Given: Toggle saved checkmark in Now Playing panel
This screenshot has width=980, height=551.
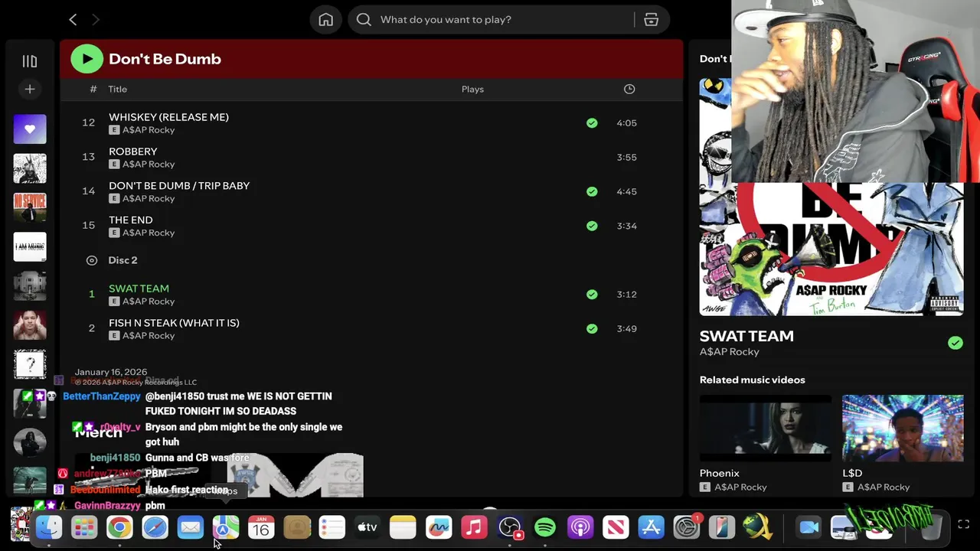Looking at the screenshot, I should click(x=955, y=344).
